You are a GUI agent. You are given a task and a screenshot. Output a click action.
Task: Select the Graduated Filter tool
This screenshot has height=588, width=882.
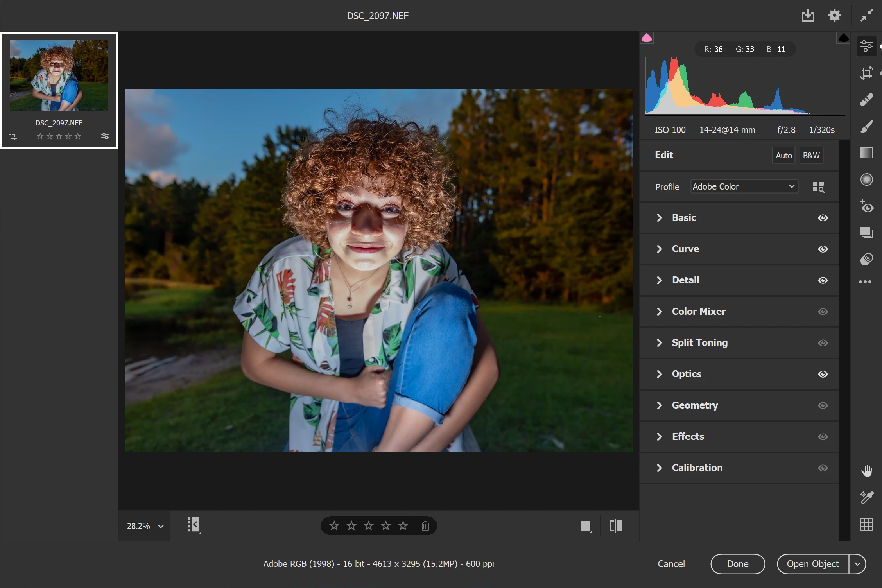click(866, 153)
